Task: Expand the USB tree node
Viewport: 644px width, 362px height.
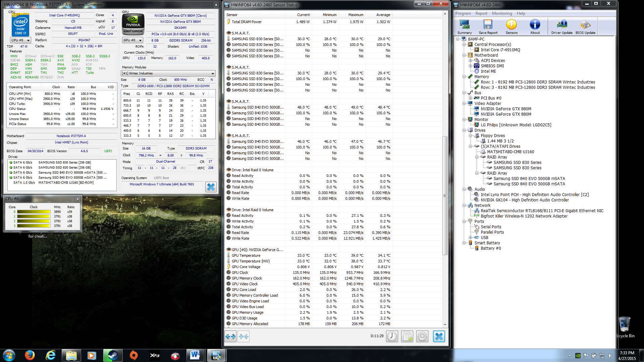Action: click(x=471, y=238)
